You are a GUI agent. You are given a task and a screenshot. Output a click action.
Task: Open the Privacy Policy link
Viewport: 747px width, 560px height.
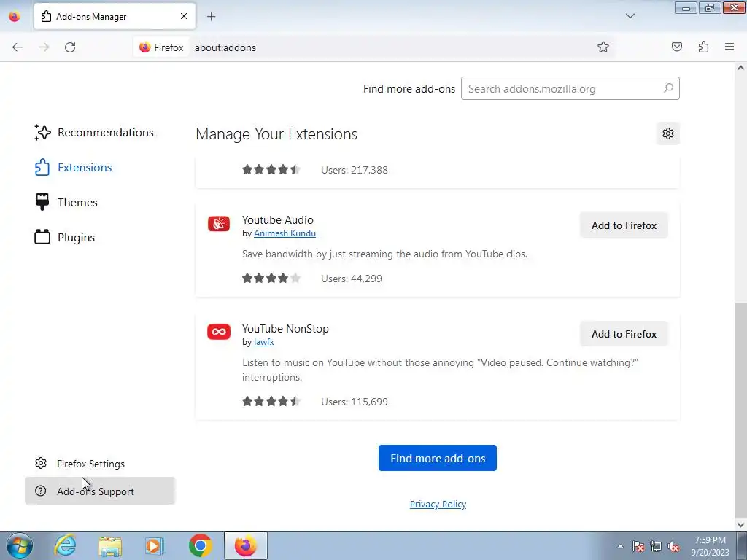click(438, 505)
